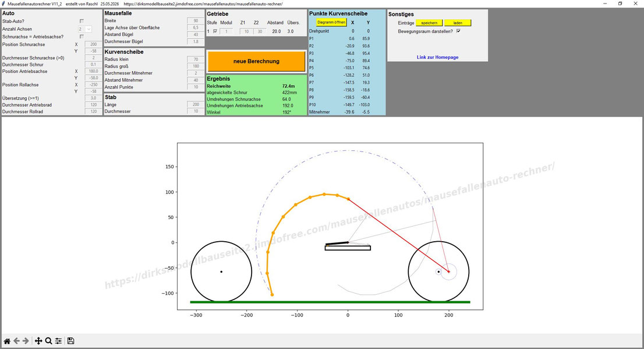Image resolution: width=644 pixels, height=349 pixels.
Task: Select Getriebe Abstand value 20.0
Action: 277,31
